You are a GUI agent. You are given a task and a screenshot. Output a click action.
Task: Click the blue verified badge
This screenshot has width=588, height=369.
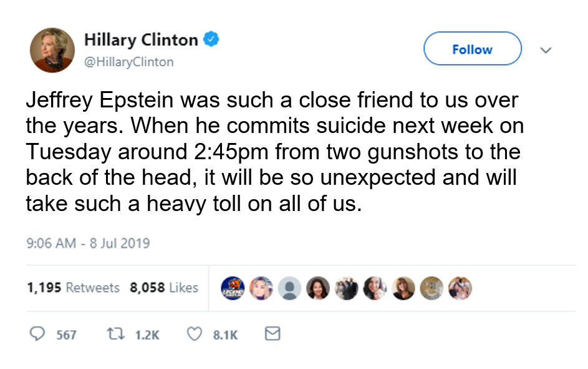coord(212,40)
